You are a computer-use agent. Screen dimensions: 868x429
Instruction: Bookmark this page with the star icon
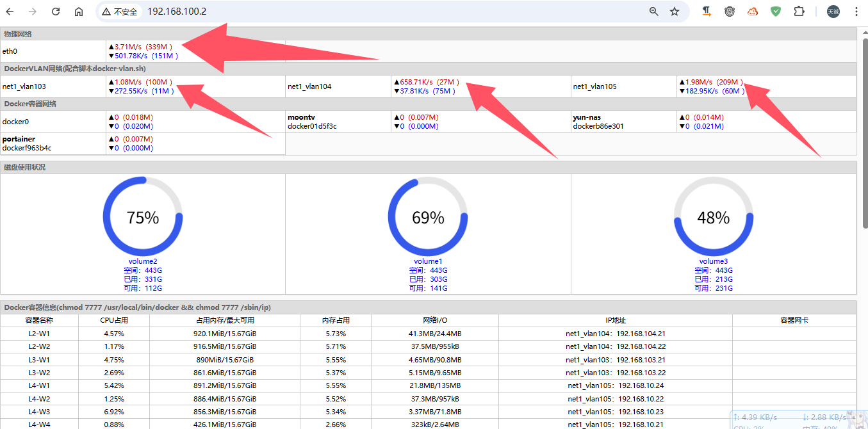675,12
